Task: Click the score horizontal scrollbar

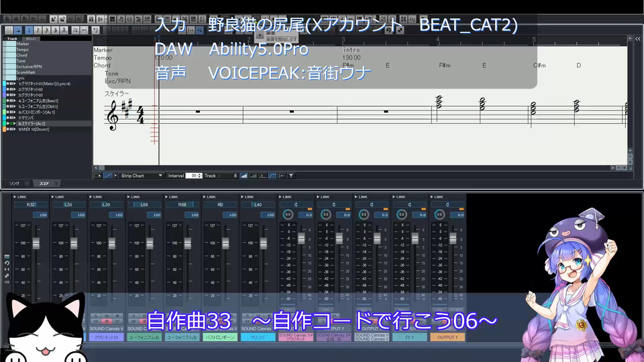Action: pyautogui.click(x=356, y=168)
